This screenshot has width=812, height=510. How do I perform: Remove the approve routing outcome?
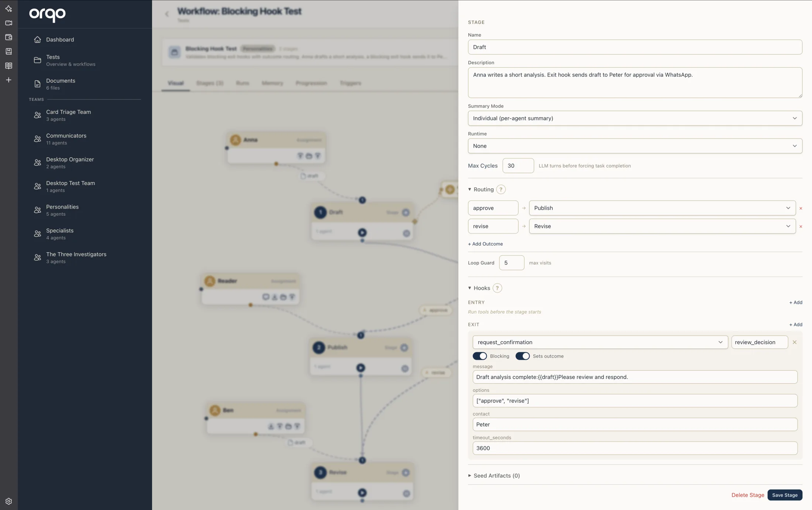(801, 208)
